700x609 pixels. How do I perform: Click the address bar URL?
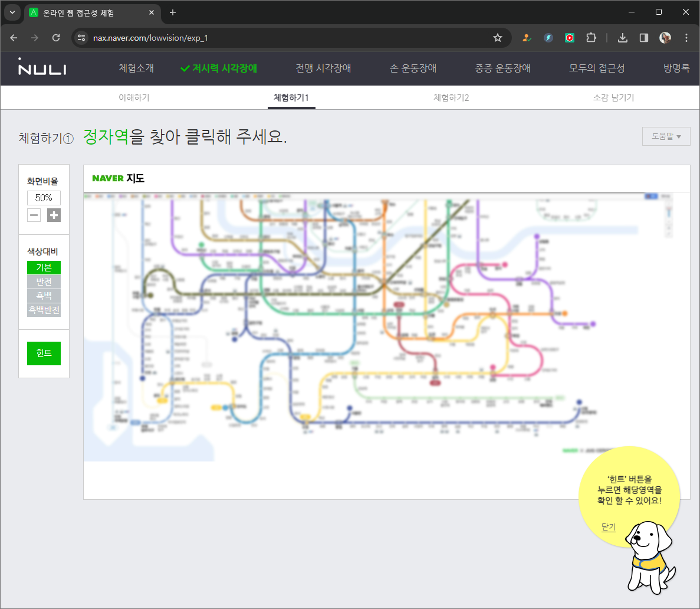coord(150,38)
